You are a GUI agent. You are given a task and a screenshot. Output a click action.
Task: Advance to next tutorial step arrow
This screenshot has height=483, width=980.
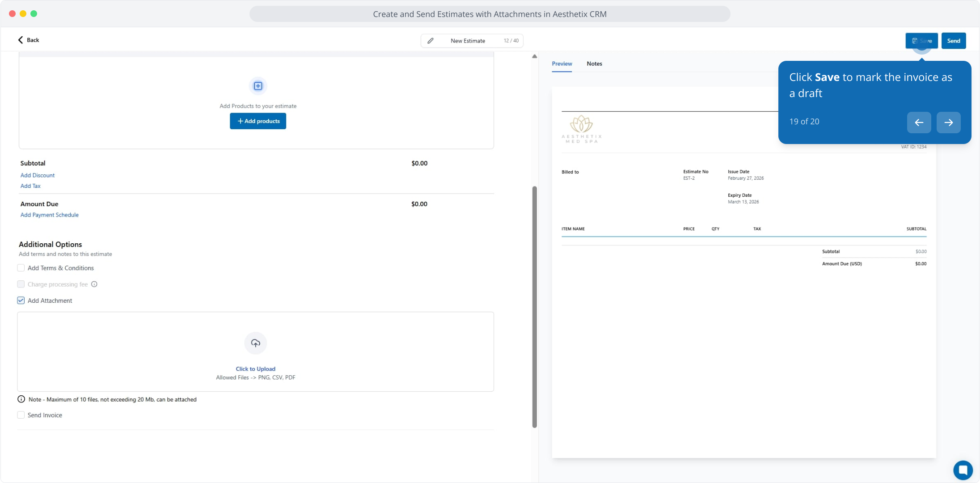click(x=948, y=123)
